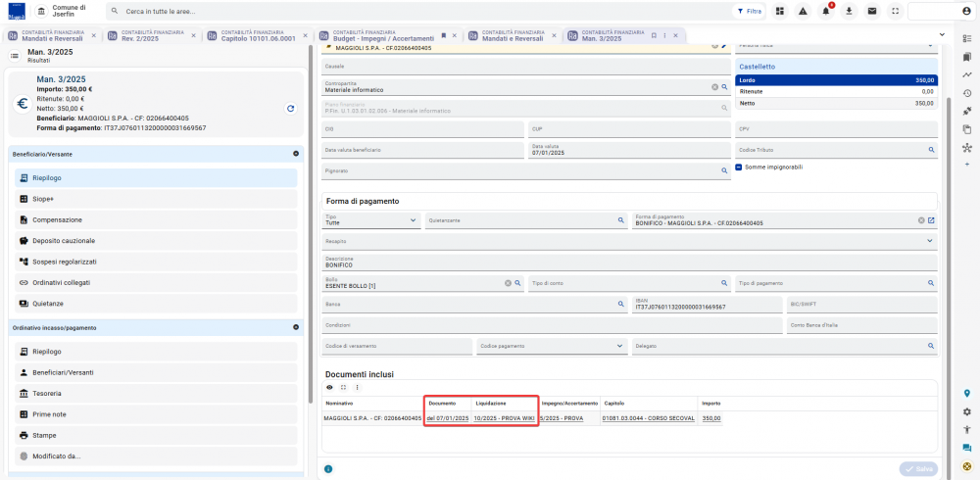
Task: Search the Contropartita field magnifier
Action: point(724,87)
